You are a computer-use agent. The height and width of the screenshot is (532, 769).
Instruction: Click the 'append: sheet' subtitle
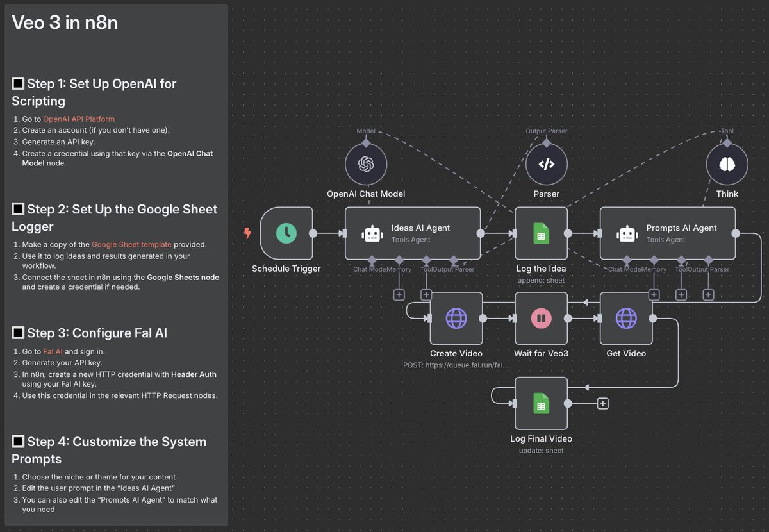[x=541, y=281]
